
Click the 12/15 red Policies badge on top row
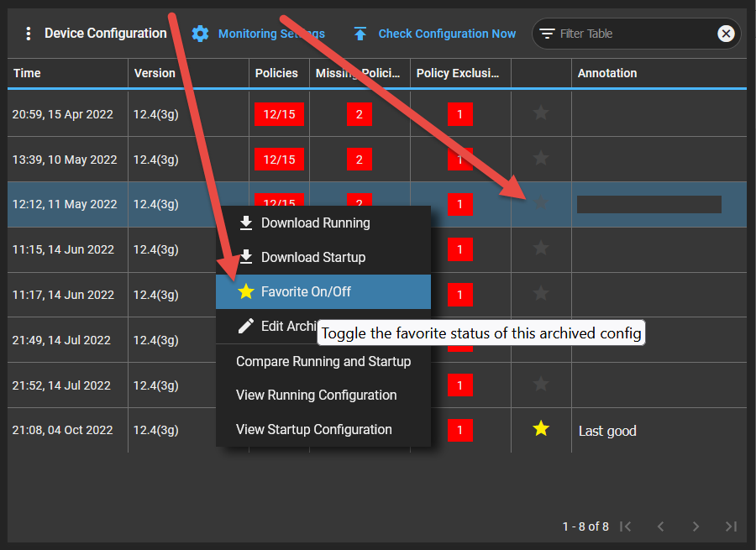tap(279, 113)
